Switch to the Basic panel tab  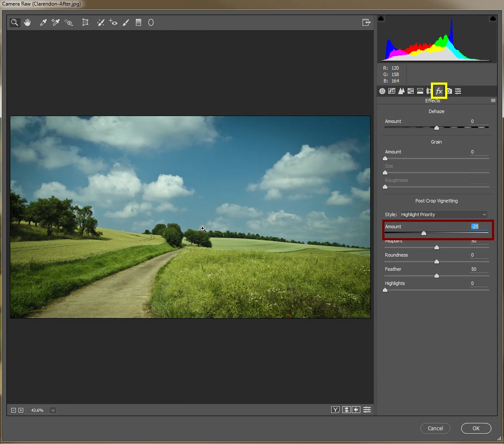point(382,91)
